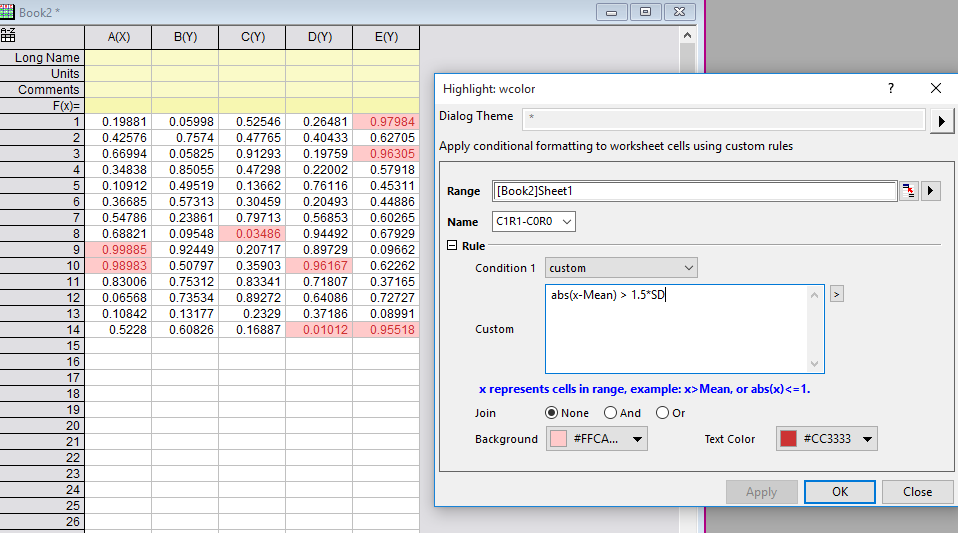The width and height of the screenshot is (958, 533).
Task: Click the Long Name row header
Action: click(42, 57)
